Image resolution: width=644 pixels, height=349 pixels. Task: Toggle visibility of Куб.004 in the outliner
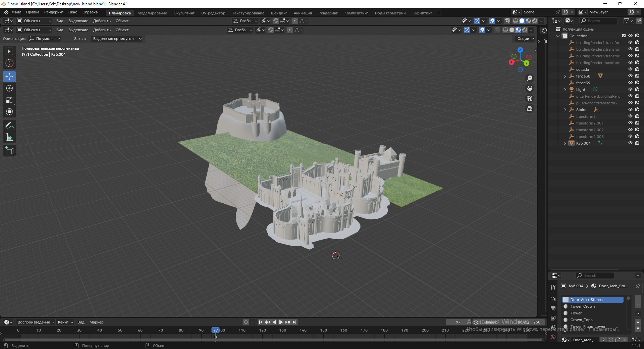point(630,143)
